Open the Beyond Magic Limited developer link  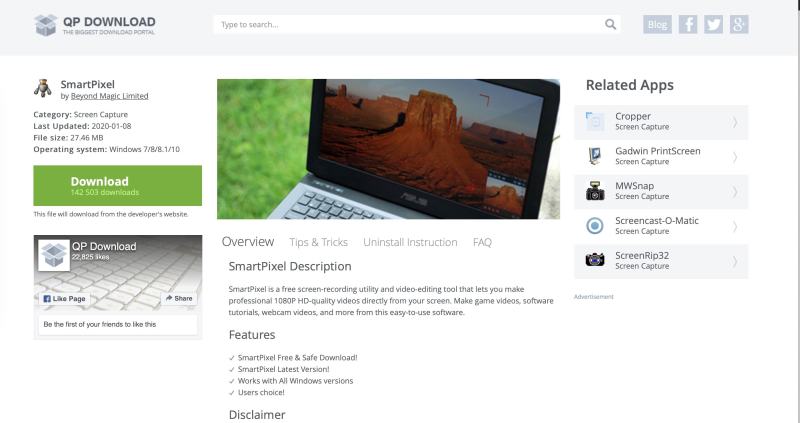[x=109, y=96]
